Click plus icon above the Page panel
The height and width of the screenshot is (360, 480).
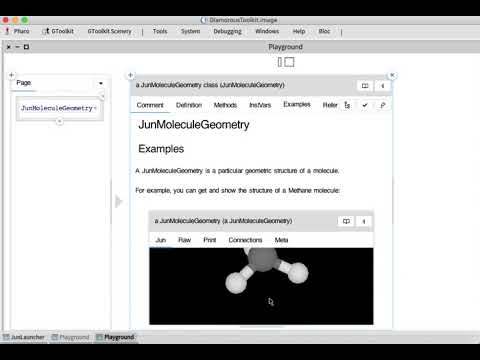pyautogui.click(x=11, y=75)
